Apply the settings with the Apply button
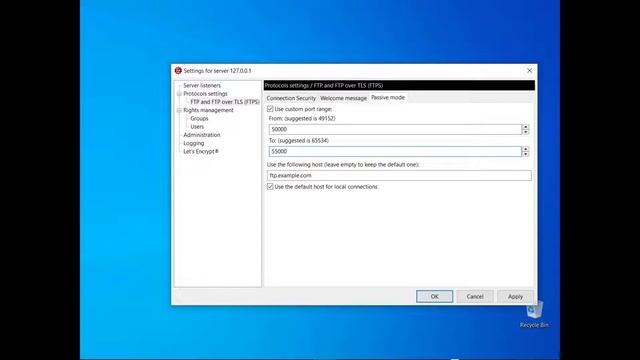The height and width of the screenshot is (360, 640). click(515, 296)
